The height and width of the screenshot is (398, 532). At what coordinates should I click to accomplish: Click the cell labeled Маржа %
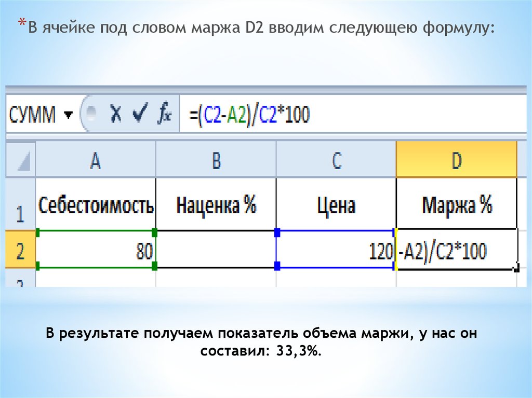pos(456,204)
